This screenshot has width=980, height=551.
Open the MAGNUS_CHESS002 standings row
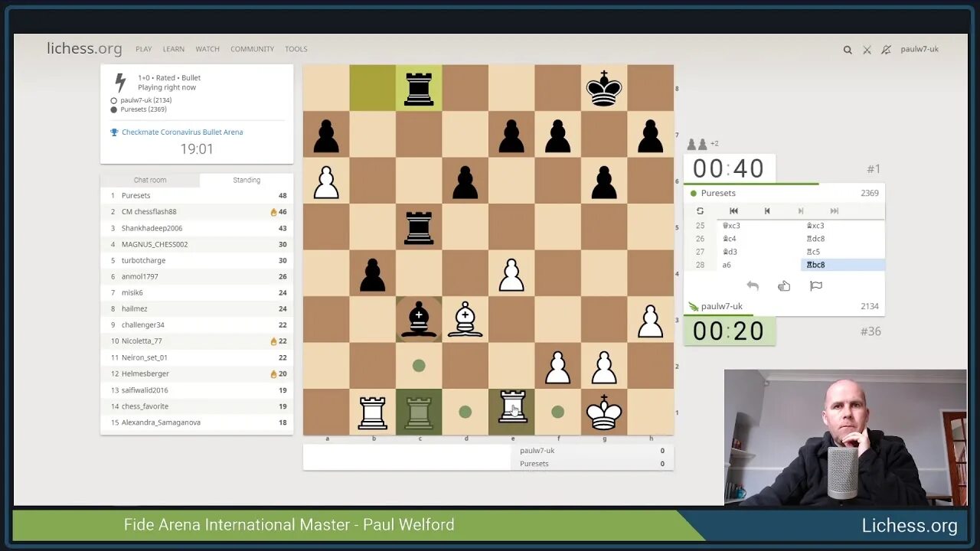[x=197, y=244]
